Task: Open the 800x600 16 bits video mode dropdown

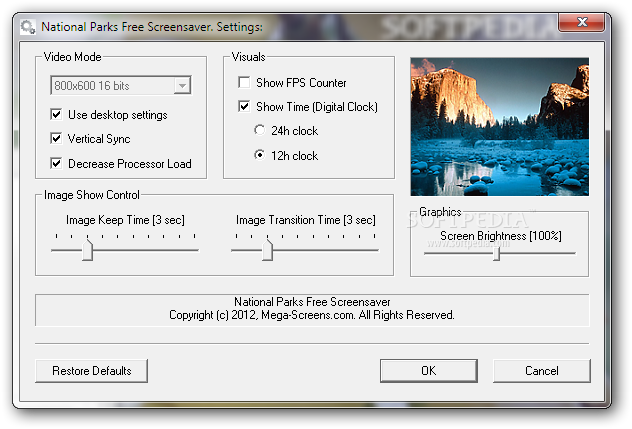Action: pyautogui.click(x=121, y=85)
